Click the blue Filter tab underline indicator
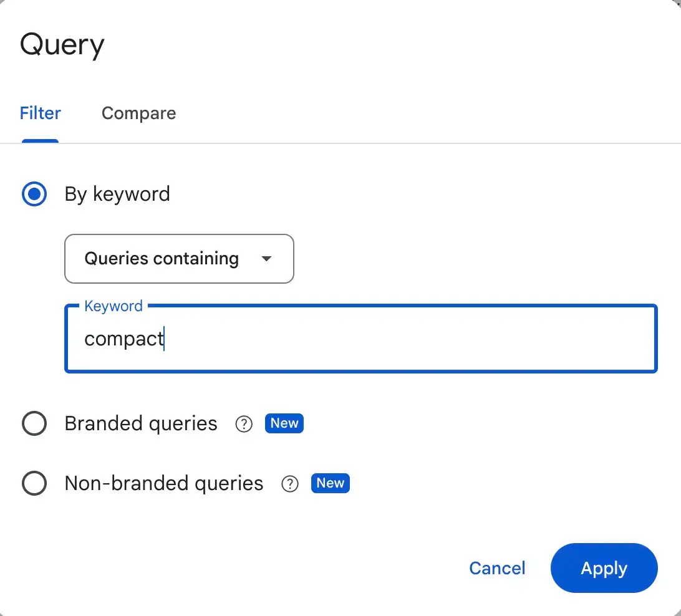This screenshot has height=616, width=681. 40,142
